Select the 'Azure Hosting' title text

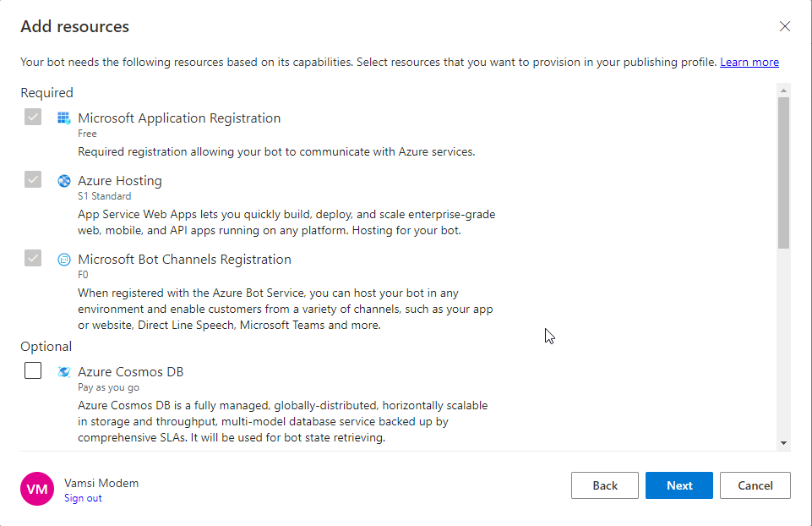point(120,181)
